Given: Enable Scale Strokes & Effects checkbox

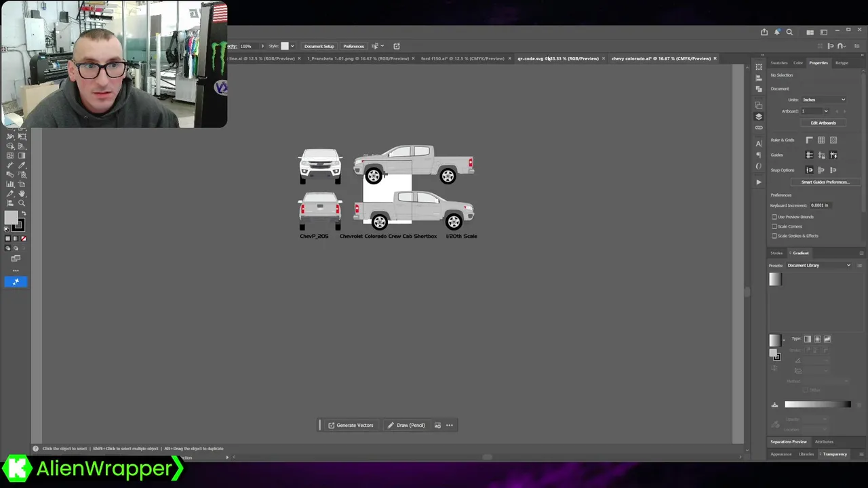Looking at the screenshot, I should (774, 236).
